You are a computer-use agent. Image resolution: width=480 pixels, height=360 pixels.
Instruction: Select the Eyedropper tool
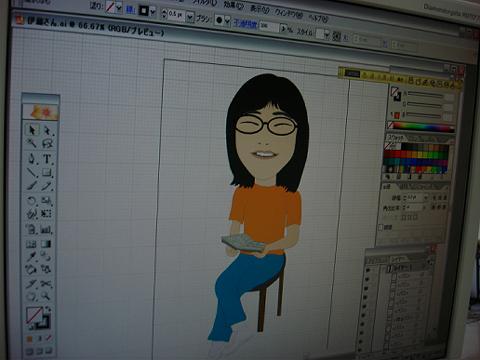[32, 256]
